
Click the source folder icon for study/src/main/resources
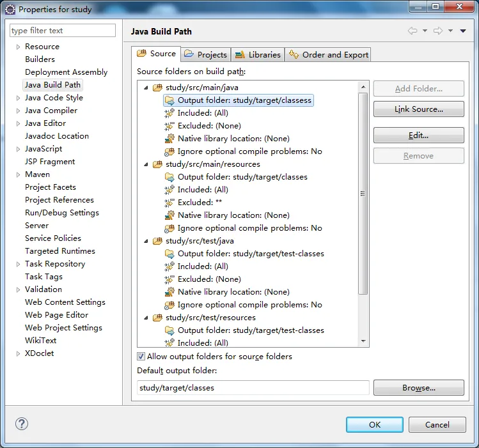click(x=157, y=164)
